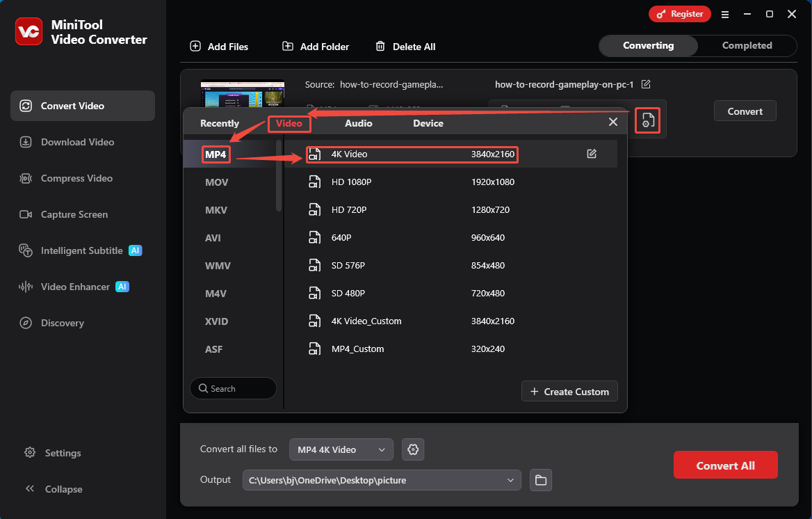
Task: Open the Output path dropdown
Action: tap(382, 480)
